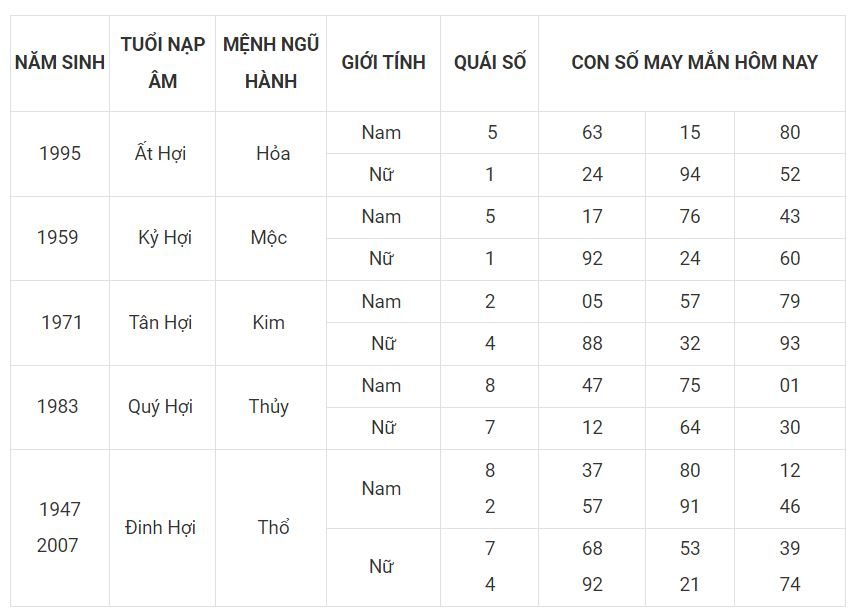Click the 2007 birth year text

click(58, 545)
